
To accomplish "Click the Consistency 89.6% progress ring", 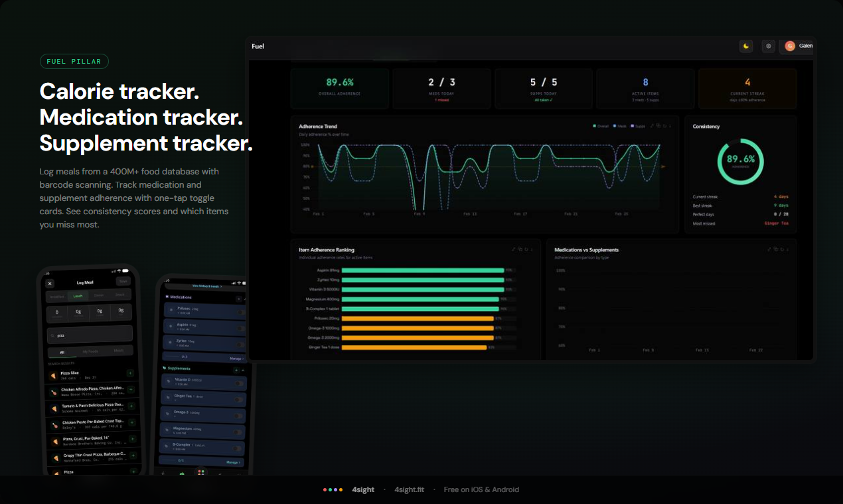I will 741,162.
